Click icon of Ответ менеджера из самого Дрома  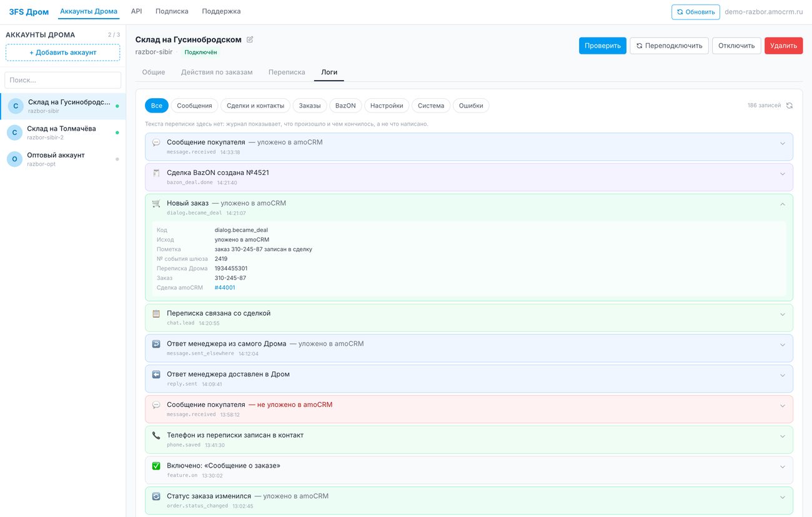[156, 344]
